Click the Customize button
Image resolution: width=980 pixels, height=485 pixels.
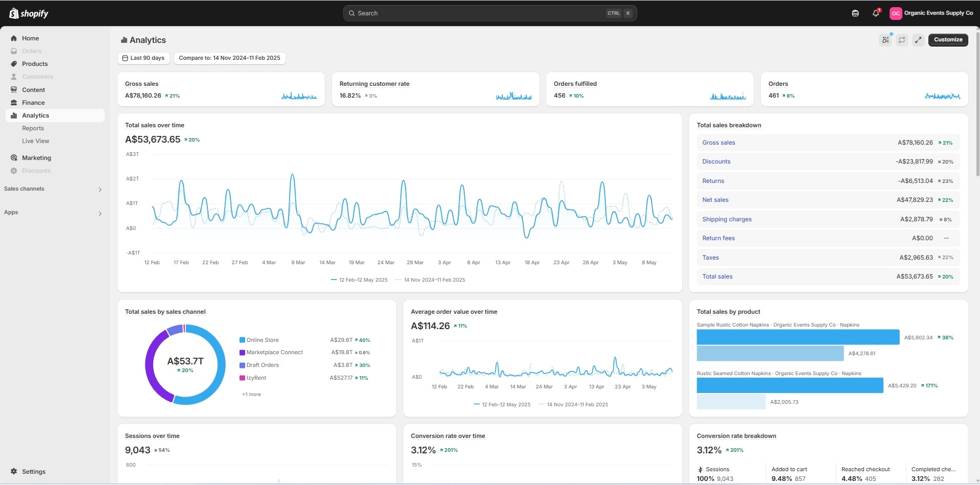pyautogui.click(x=948, y=40)
